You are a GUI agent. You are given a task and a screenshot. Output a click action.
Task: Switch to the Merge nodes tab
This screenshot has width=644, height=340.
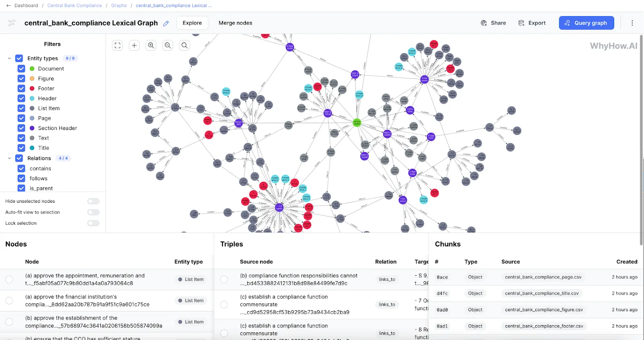pos(235,23)
